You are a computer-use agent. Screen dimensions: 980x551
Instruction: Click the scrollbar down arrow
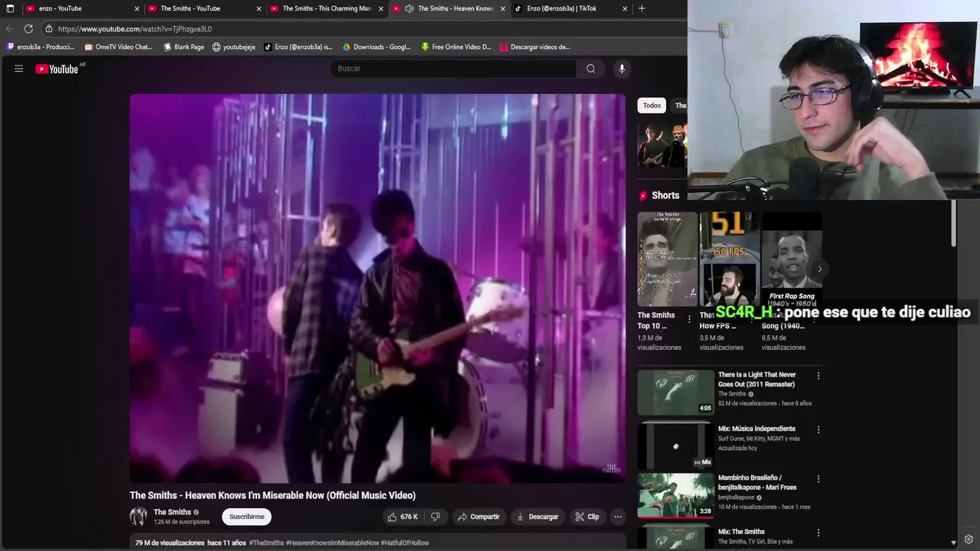pos(953,542)
